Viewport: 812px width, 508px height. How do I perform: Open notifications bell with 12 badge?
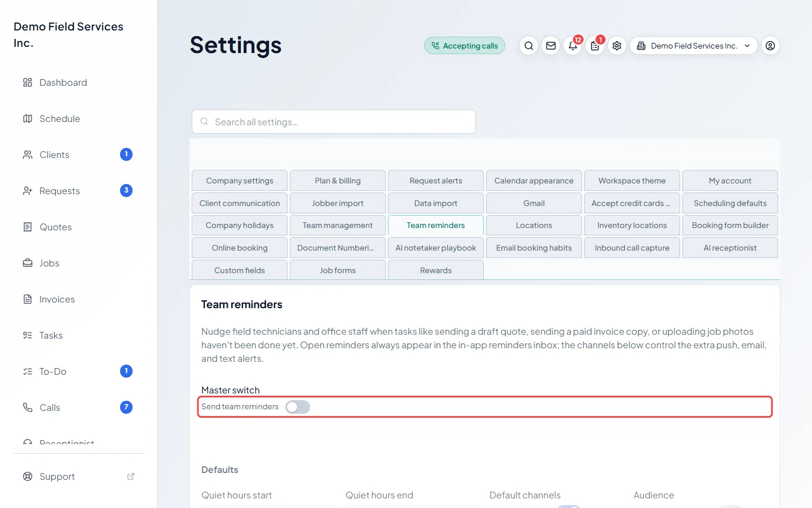(x=573, y=46)
